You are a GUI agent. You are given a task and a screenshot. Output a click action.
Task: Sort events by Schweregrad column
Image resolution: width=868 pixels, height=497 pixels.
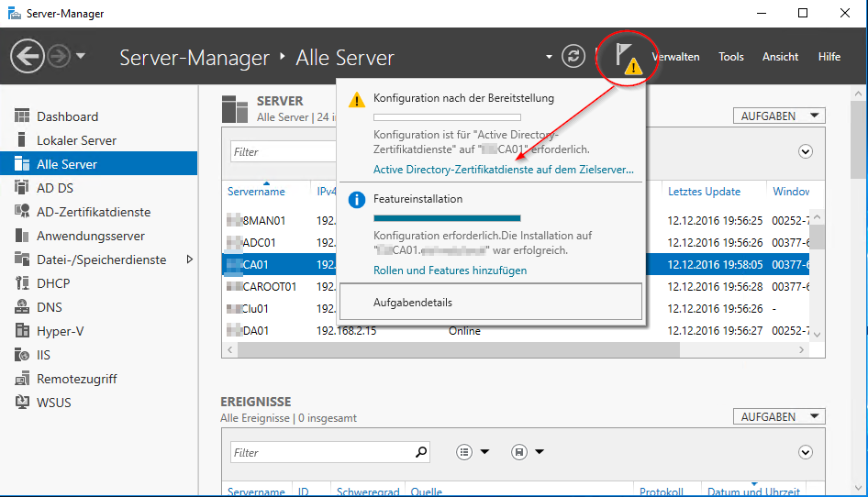pos(368,491)
